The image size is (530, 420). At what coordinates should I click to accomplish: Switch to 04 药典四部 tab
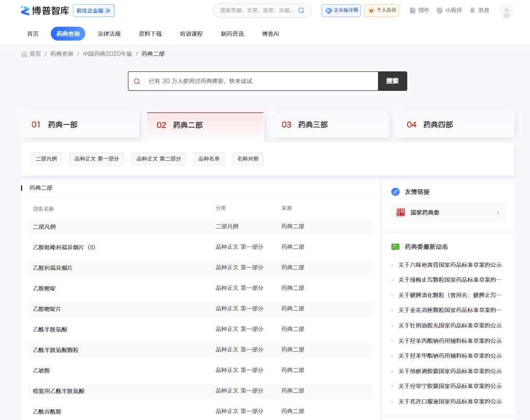(x=456, y=125)
